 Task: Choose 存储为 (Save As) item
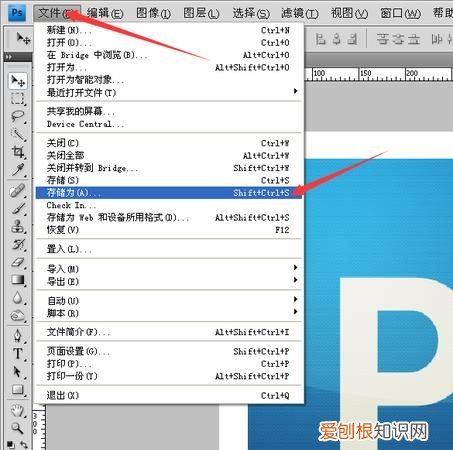[x=169, y=193]
